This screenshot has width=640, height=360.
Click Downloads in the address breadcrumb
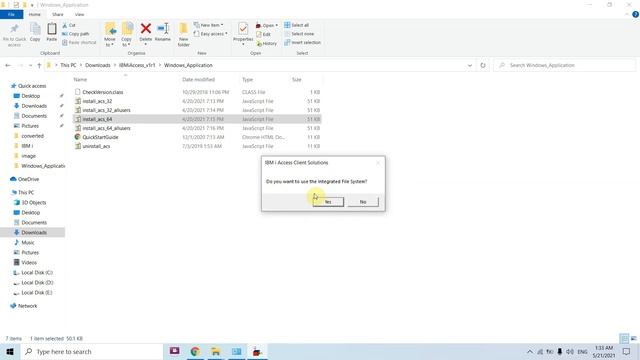click(x=98, y=65)
